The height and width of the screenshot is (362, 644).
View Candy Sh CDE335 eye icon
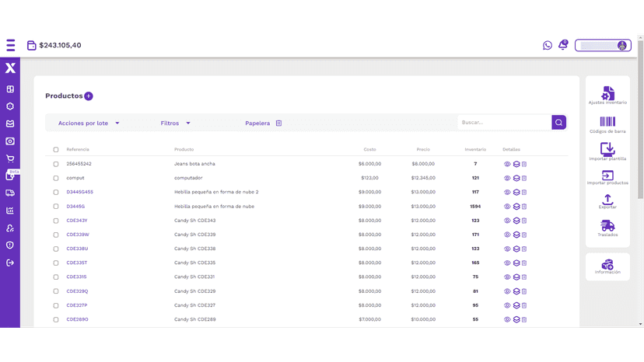coord(507,263)
